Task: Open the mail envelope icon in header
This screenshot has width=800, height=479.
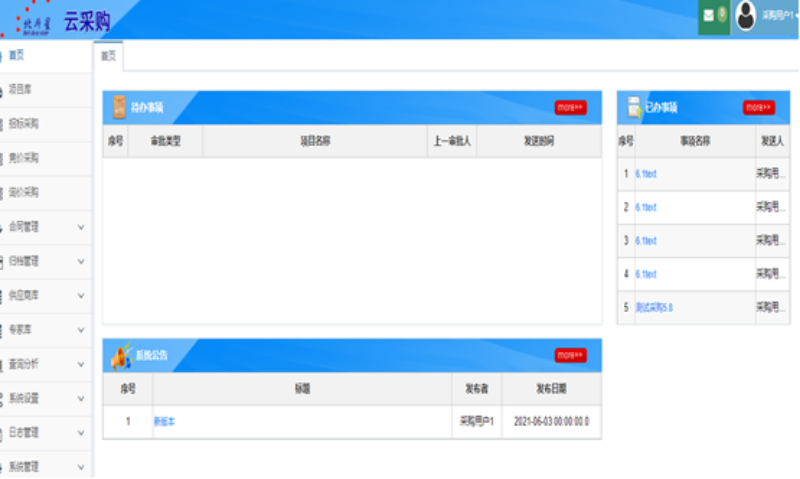Action: point(709,16)
